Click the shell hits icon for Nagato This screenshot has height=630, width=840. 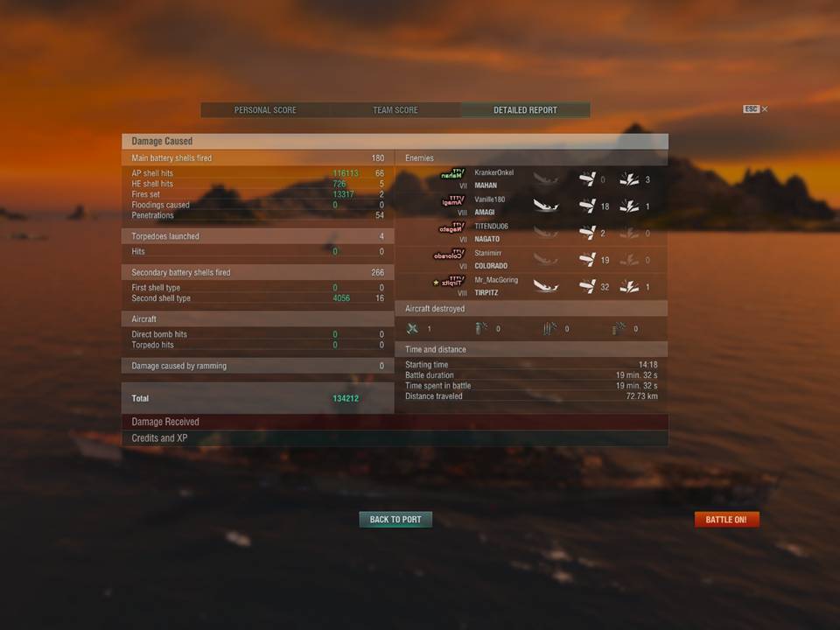tap(587, 233)
